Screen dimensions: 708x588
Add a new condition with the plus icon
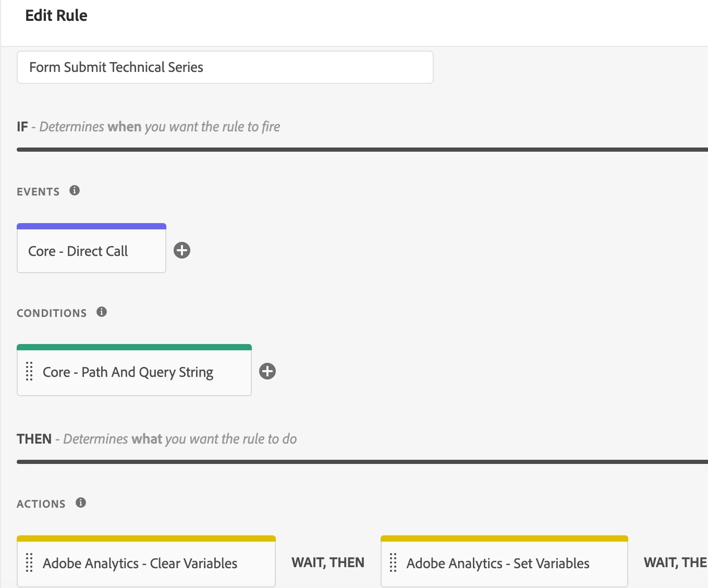[267, 371]
